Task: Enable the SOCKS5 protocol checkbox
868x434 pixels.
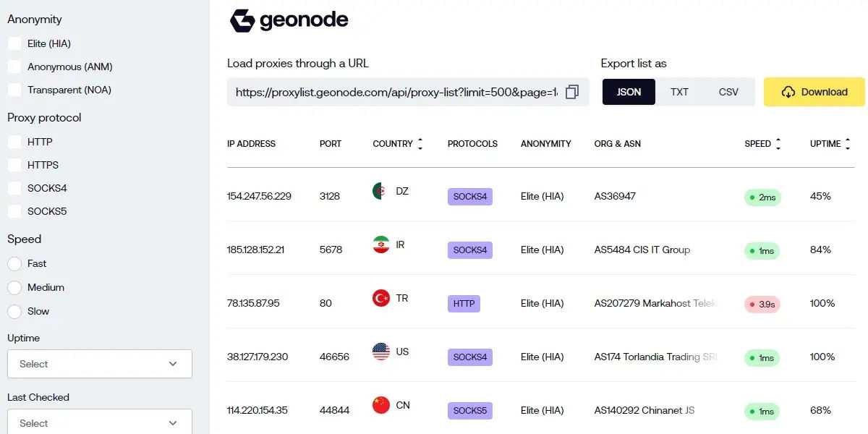Action: (x=14, y=211)
